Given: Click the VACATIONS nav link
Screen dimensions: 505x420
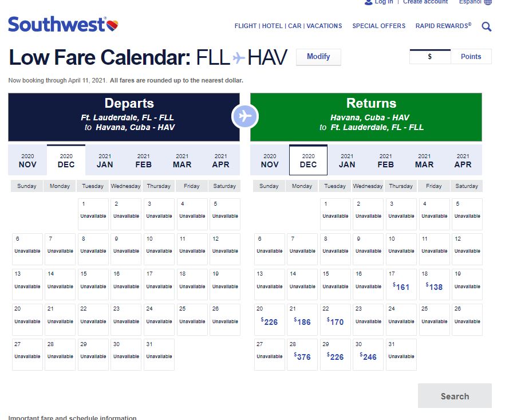Looking at the screenshot, I should click(x=324, y=26).
